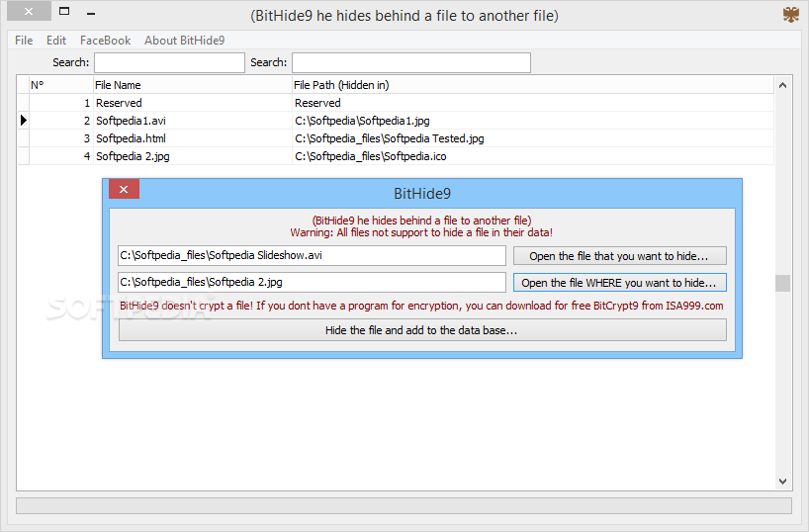This screenshot has width=809, height=532.
Task: Click 'Hide the file and add to the data base...'
Action: (x=422, y=330)
